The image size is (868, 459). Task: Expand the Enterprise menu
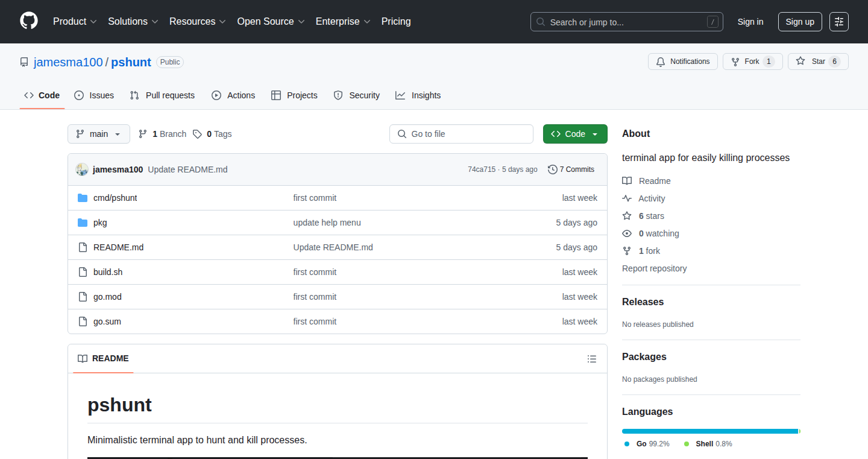[x=343, y=22]
